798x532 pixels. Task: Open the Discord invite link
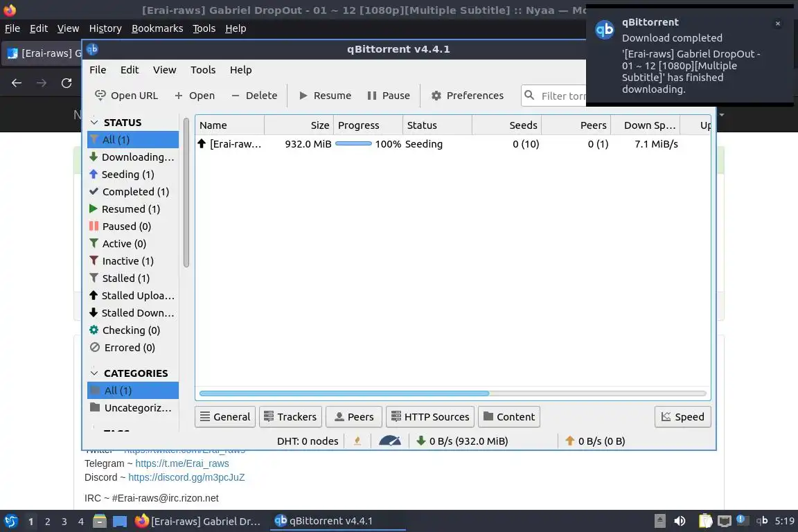(186, 477)
